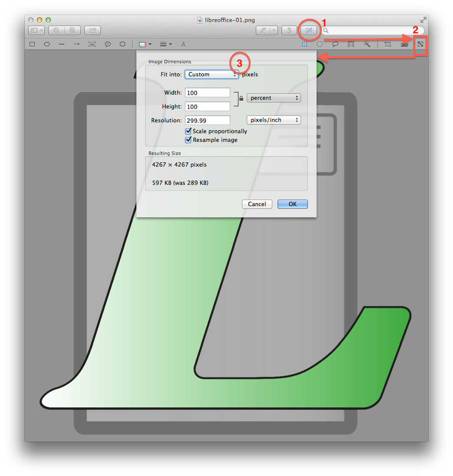Change percent to another unit
This screenshot has height=476, width=453.
[274, 98]
